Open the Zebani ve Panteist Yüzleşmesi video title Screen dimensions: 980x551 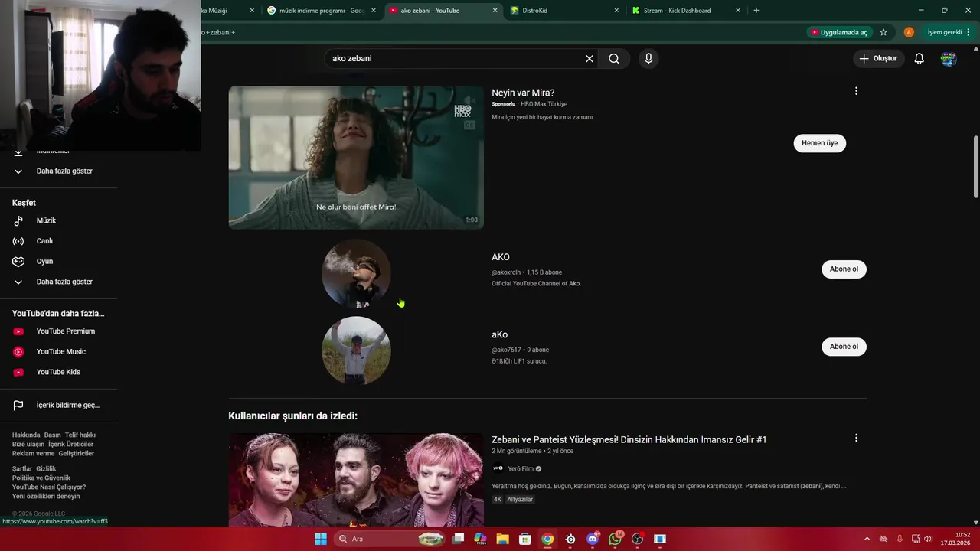(x=629, y=439)
